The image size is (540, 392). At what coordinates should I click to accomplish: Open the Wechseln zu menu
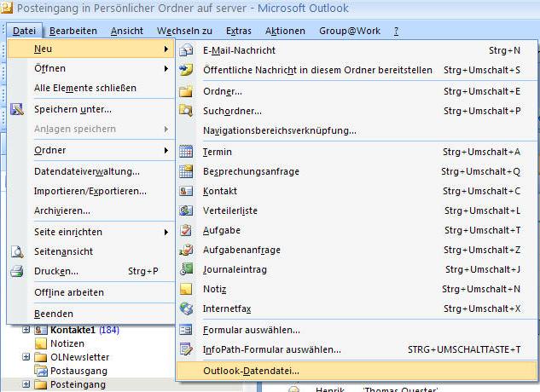(184, 31)
